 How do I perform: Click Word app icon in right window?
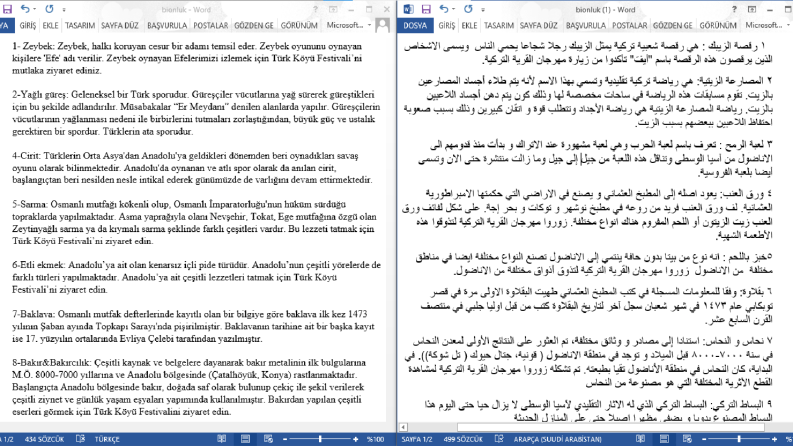point(409,9)
